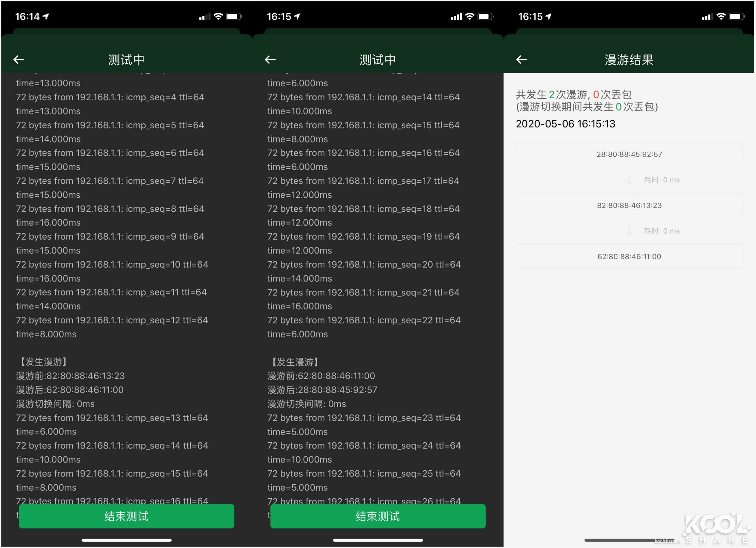Tap battery icon on the 16:14 screen
The image size is (756, 548).
tap(234, 16)
